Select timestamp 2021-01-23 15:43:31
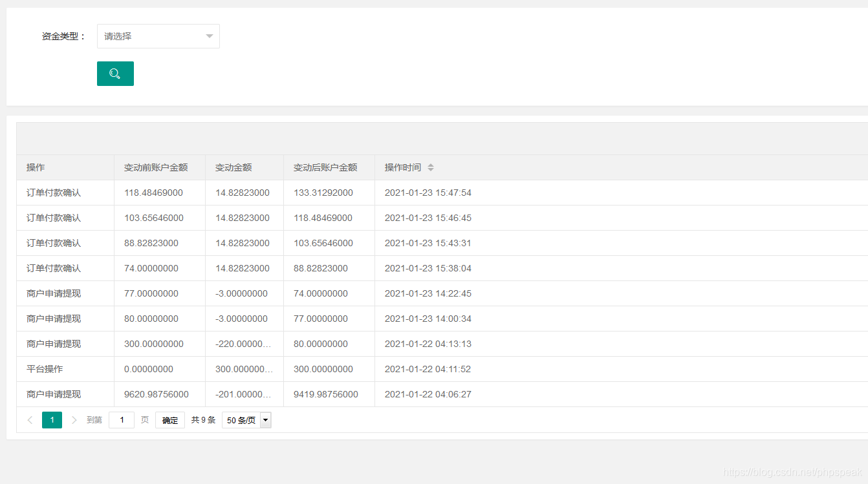This screenshot has height=484, width=868. 428,243
